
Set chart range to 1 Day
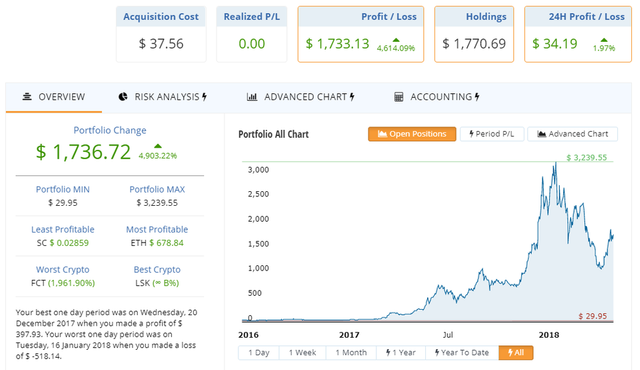pyautogui.click(x=259, y=352)
